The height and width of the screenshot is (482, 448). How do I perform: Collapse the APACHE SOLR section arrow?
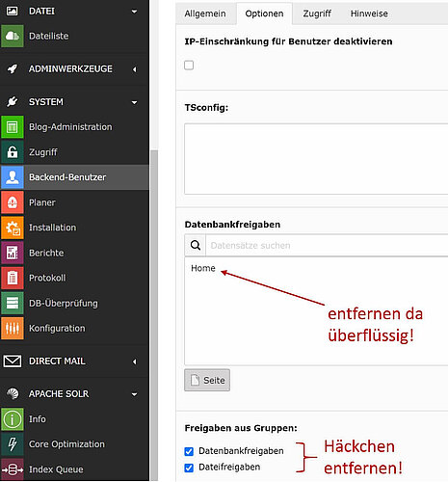(134, 394)
